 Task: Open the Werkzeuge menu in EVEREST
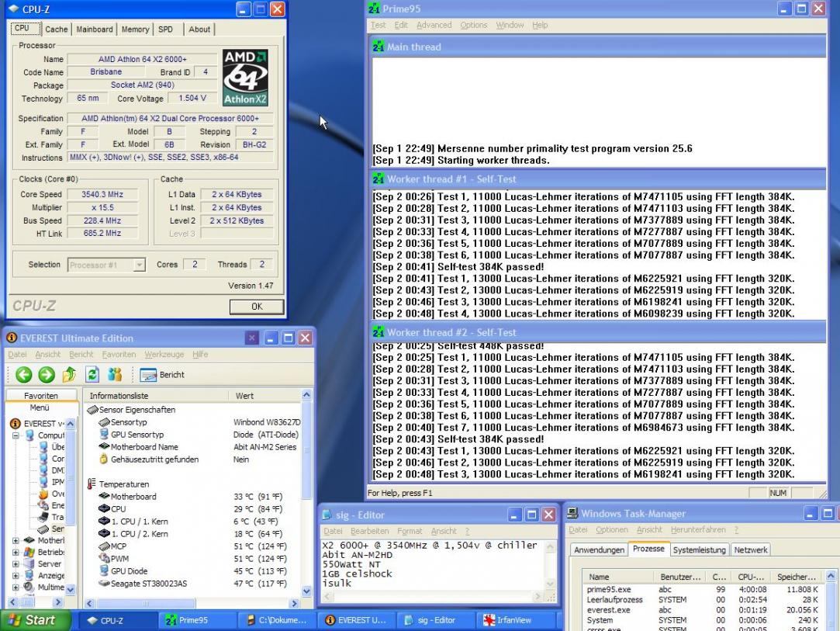pos(164,355)
